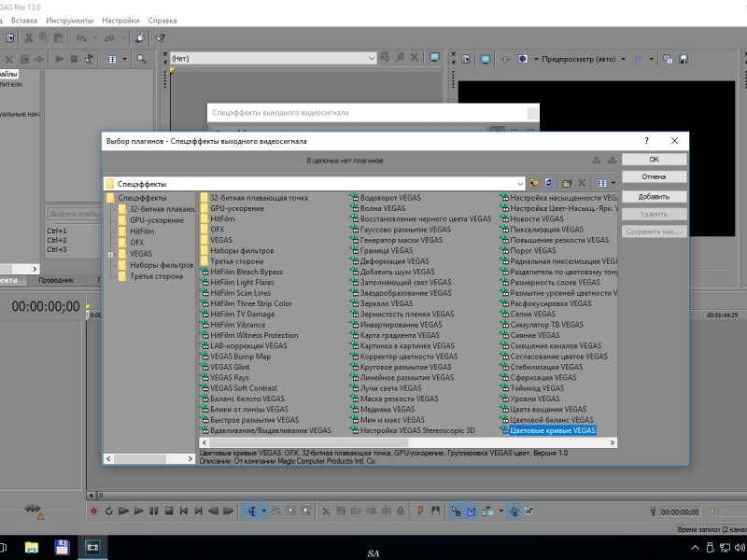Go up one folder level in plugin chooser

point(534,183)
